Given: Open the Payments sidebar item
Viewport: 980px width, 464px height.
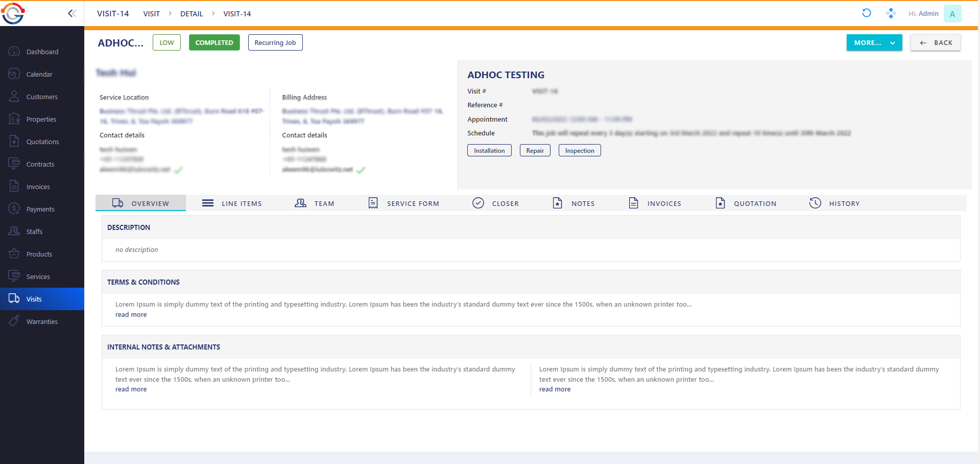Looking at the screenshot, I should point(40,209).
